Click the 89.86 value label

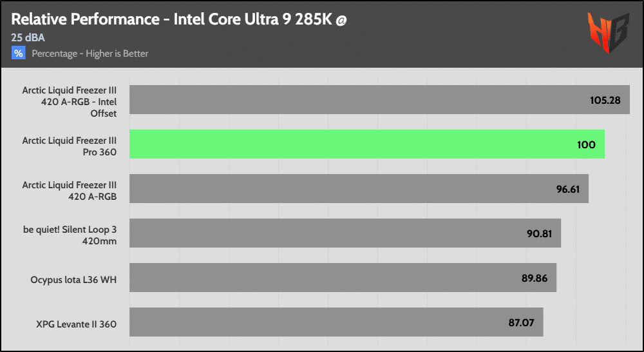coord(535,278)
